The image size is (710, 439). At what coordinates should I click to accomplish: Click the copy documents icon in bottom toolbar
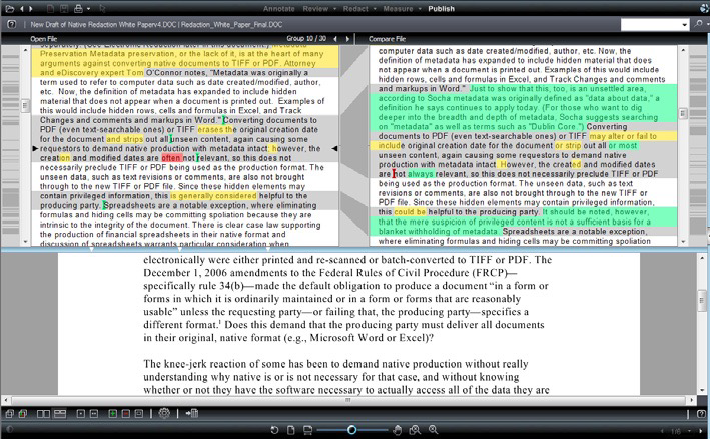point(10,413)
